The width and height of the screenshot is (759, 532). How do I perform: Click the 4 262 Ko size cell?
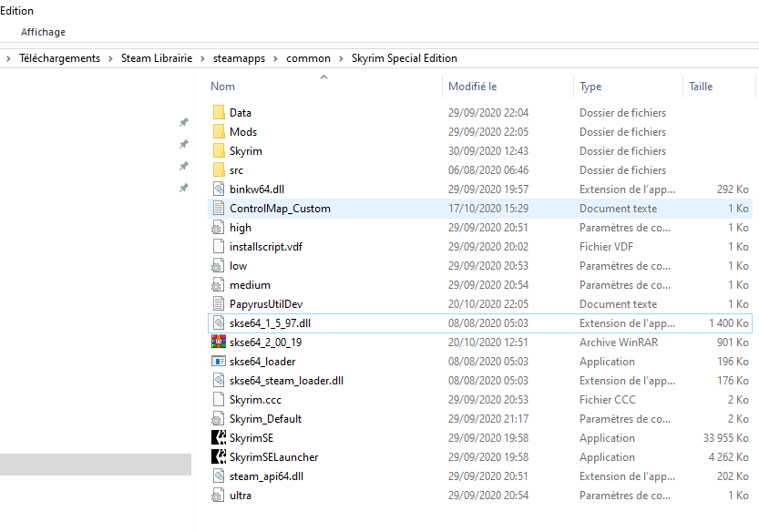(x=729, y=457)
